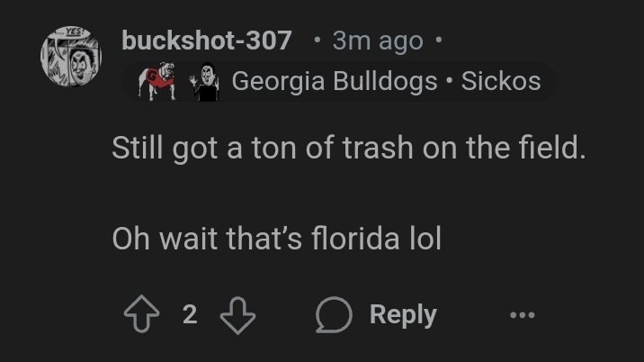Open the buckshot-307 user profile link

pyautogui.click(x=207, y=41)
